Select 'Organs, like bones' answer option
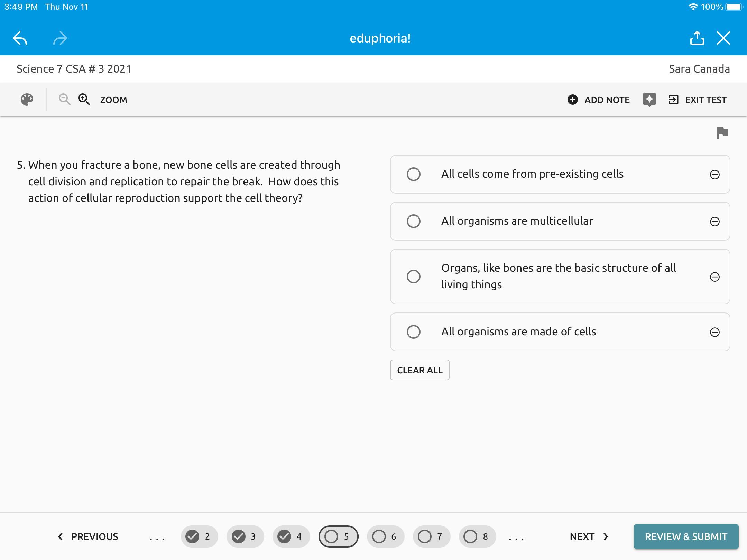Image resolution: width=747 pixels, height=560 pixels. point(414,277)
